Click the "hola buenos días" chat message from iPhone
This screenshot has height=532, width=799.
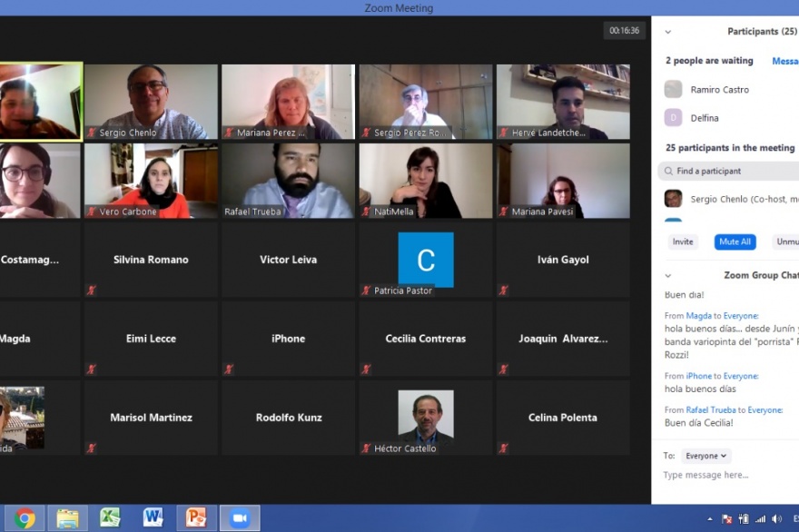[x=700, y=389]
